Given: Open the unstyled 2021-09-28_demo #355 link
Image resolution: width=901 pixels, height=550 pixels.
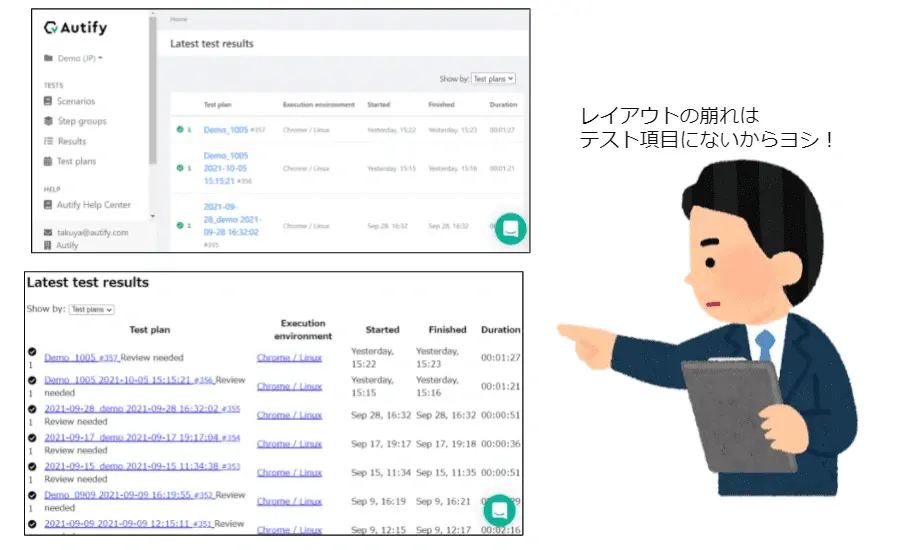Looking at the screenshot, I should click(142, 409).
